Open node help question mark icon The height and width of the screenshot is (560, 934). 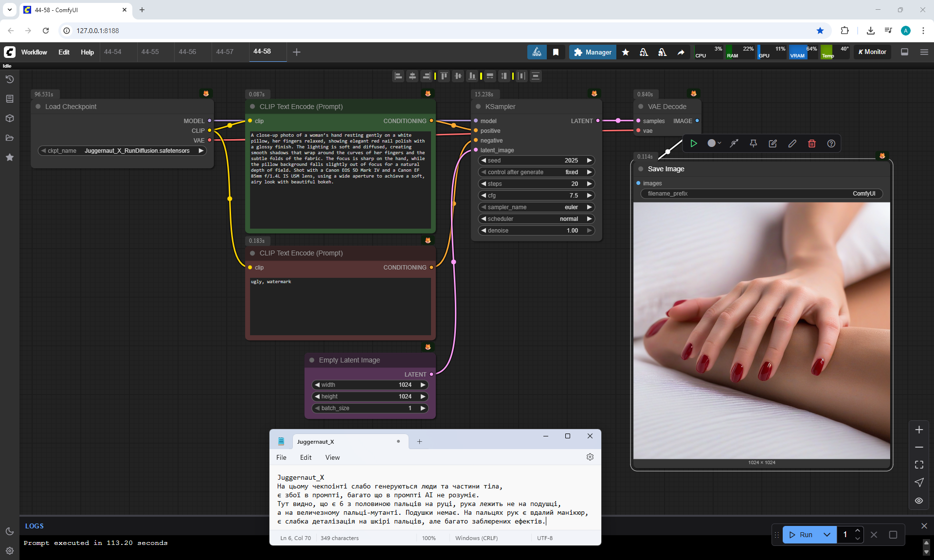(x=831, y=144)
